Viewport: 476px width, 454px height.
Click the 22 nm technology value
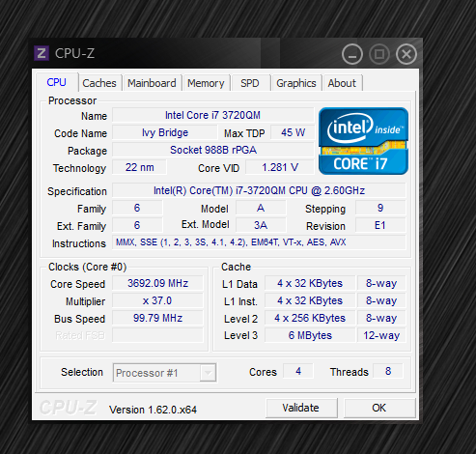tap(139, 167)
